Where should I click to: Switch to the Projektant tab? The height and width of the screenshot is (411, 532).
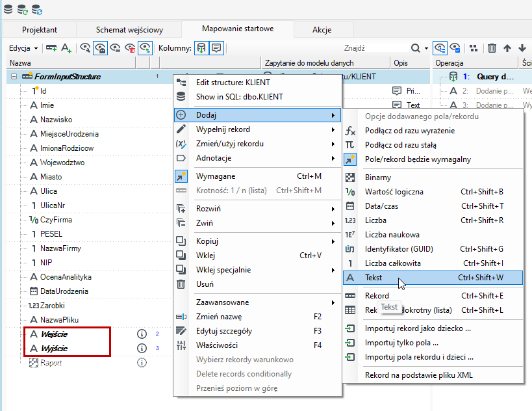point(40,29)
